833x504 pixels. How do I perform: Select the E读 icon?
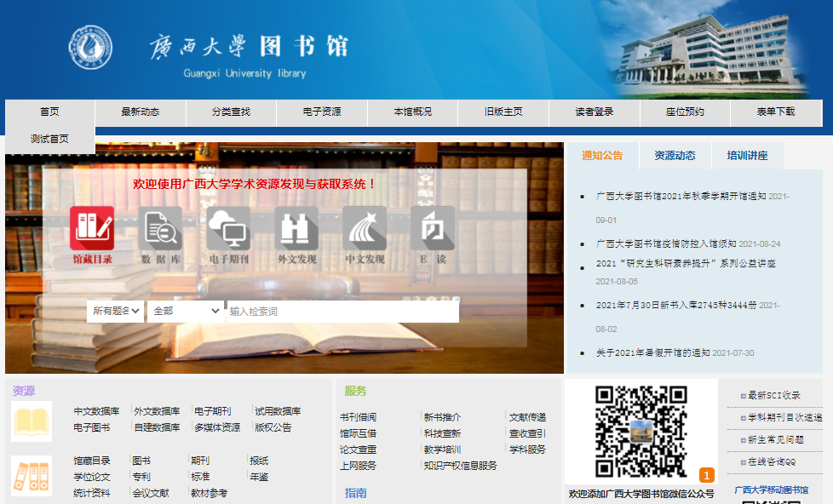(x=433, y=228)
